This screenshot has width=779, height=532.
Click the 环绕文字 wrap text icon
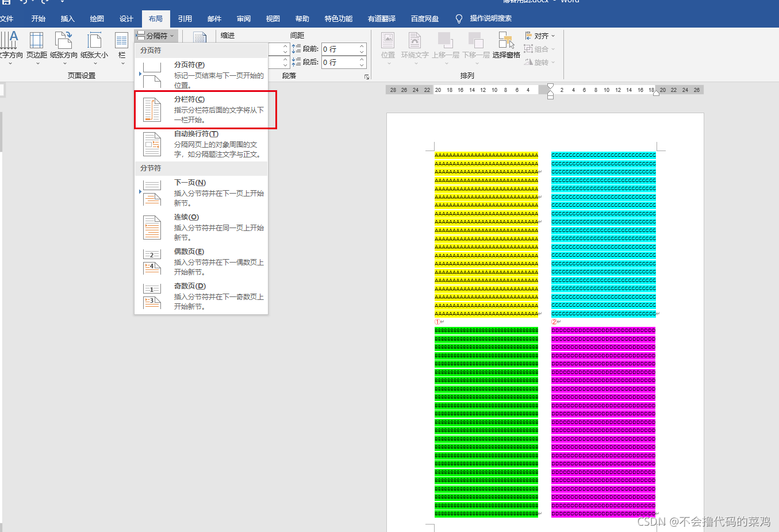click(415, 40)
